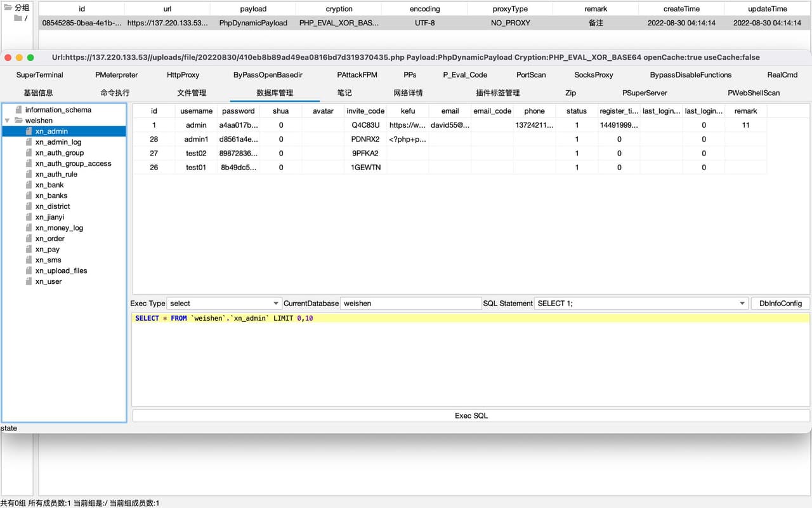Click the 分组 folder icon in background window

tap(8, 8)
